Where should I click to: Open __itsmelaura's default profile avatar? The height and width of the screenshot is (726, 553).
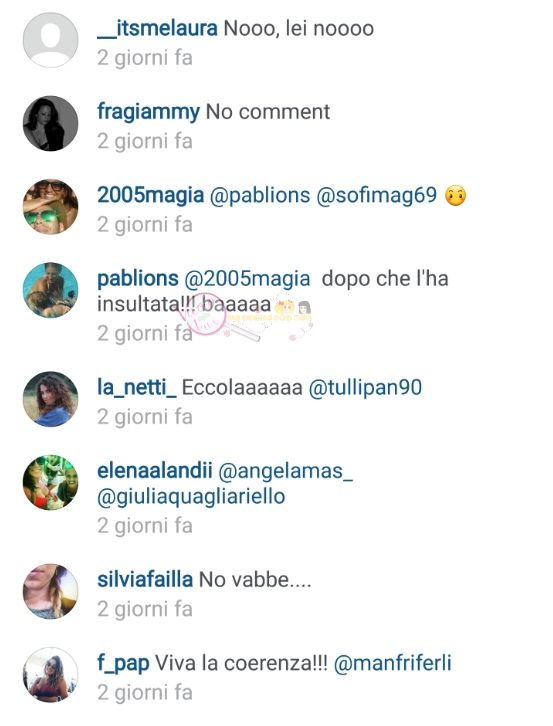50,40
